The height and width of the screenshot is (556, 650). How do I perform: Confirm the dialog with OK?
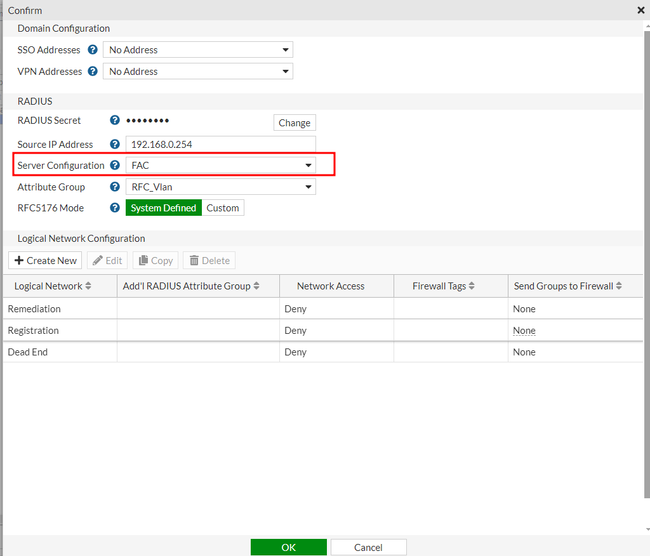click(288, 547)
